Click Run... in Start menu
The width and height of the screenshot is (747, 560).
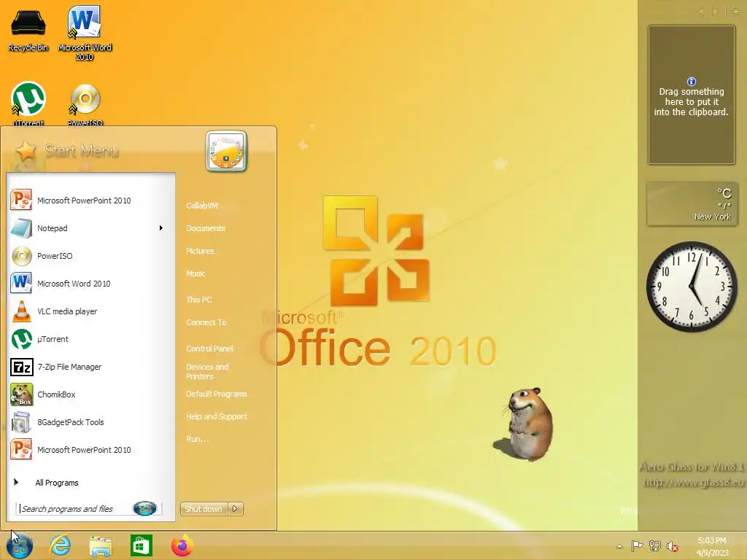tap(197, 438)
